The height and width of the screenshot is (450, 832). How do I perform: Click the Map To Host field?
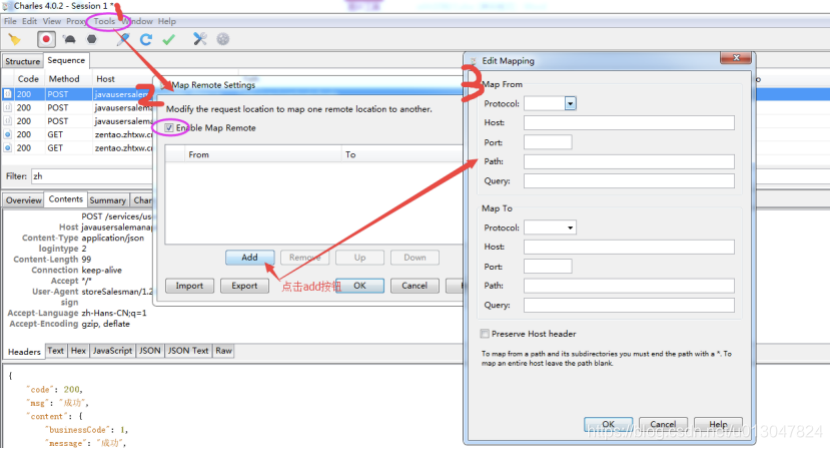[x=629, y=247]
